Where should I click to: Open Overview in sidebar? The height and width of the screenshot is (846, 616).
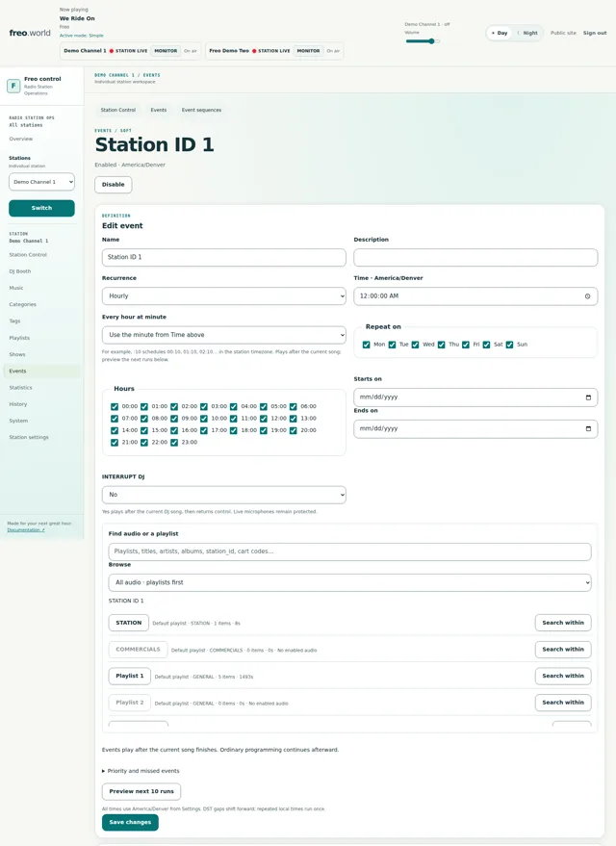click(x=21, y=139)
